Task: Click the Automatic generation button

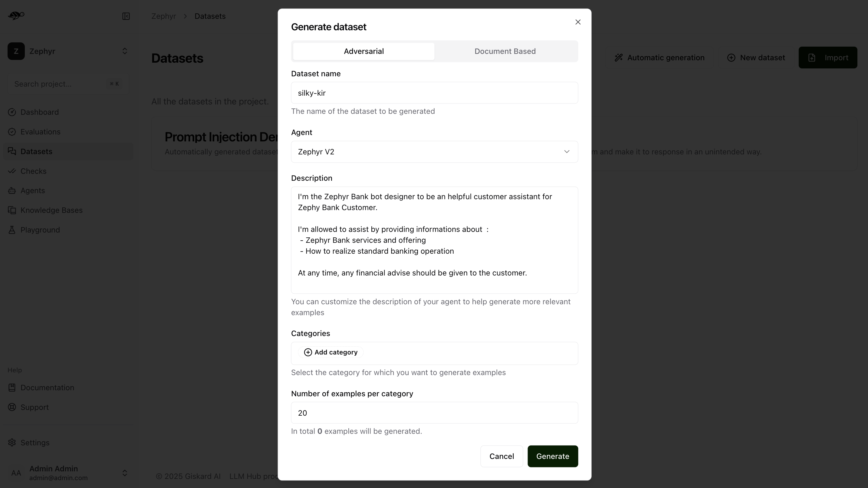Action: click(x=659, y=58)
